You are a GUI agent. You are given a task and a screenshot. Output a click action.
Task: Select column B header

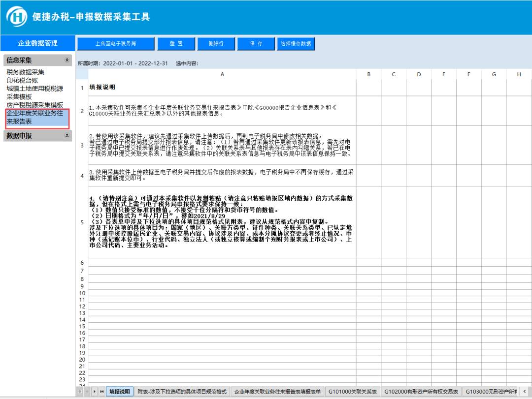(369, 74)
